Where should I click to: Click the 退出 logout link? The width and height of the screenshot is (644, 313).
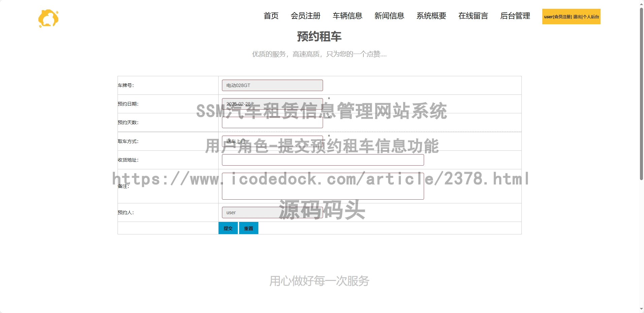(577, 17)
